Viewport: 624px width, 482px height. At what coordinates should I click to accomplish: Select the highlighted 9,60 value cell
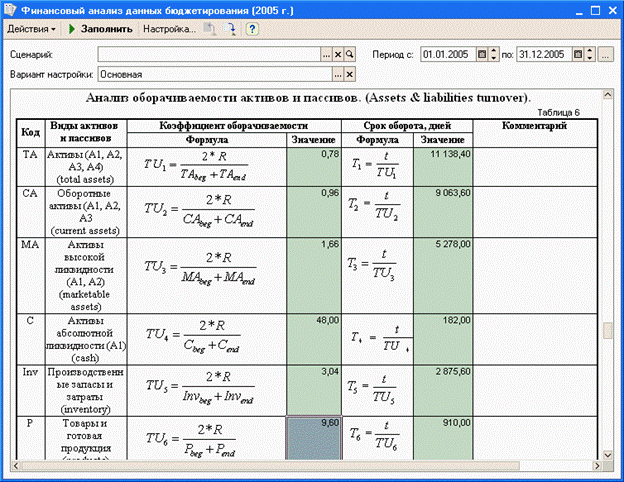(314, 438)
